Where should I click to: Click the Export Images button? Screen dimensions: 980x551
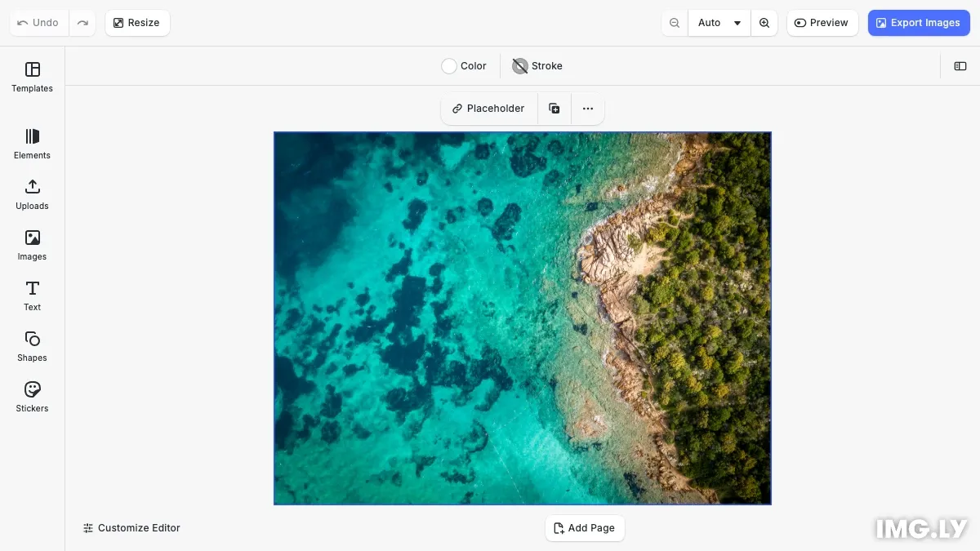(x=918, y=23)
